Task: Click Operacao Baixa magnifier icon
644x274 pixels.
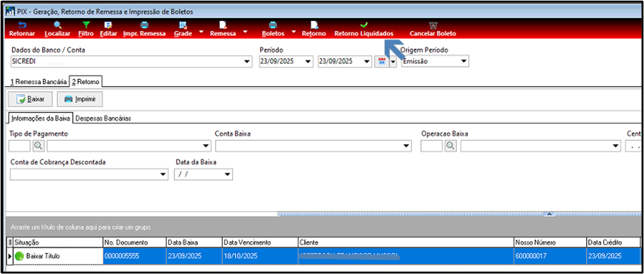Action: 451,146
